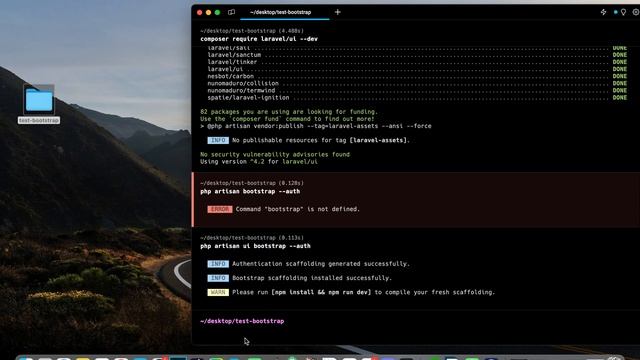640x360 pixels.
Task: Click the INFO badge beside 'Authentication scaffolding generated'
Action: click(x=218, y=264)
